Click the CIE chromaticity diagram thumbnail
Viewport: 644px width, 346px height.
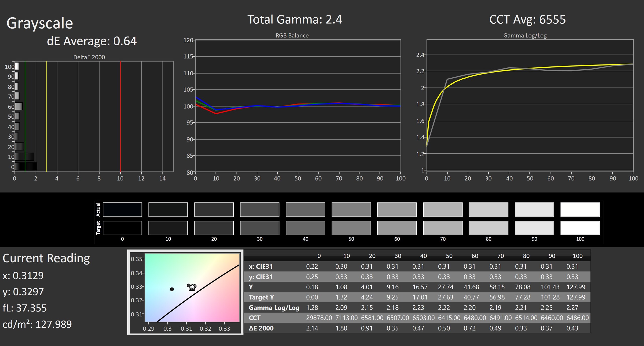point(185,292)
